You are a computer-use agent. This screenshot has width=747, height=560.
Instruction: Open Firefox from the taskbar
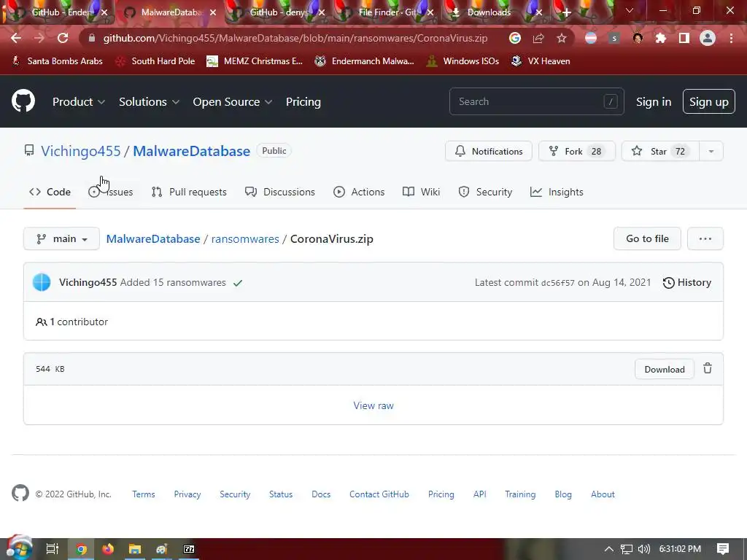point(108,549)
